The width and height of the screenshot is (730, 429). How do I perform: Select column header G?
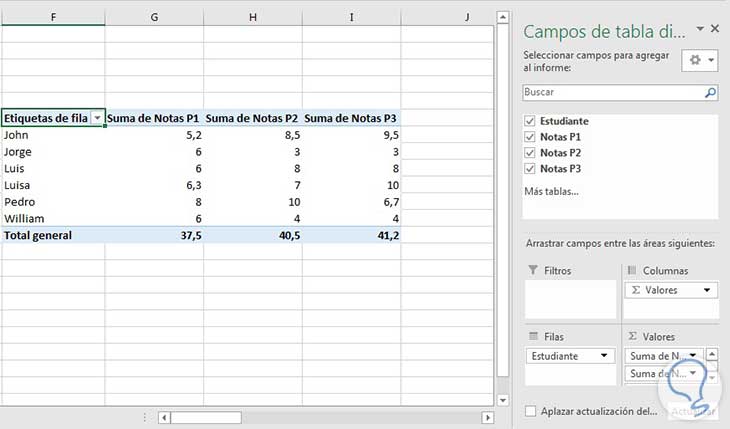[154, 16]
